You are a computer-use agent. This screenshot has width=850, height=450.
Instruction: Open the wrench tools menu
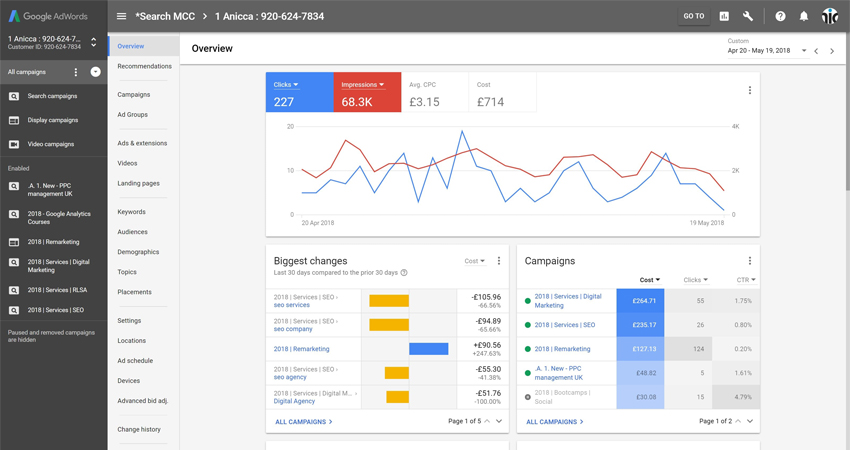click(x=748, y=16)
